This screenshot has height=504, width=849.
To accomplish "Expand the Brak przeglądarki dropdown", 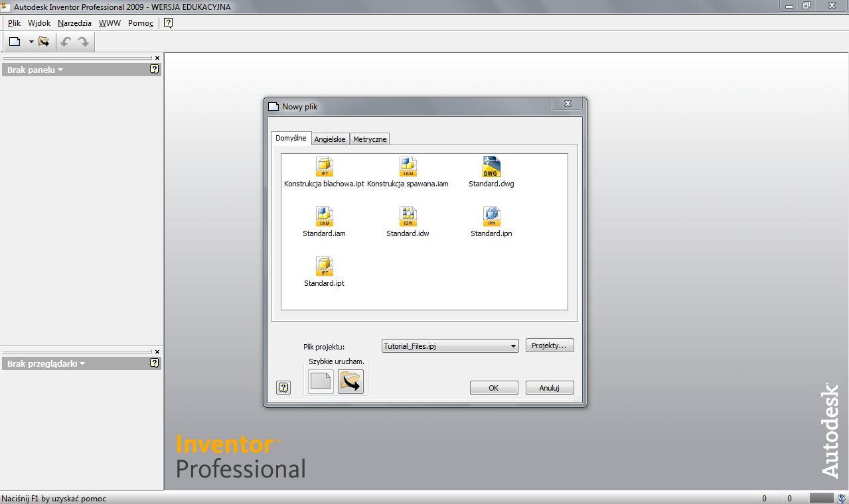I will (x=82, y=363).
